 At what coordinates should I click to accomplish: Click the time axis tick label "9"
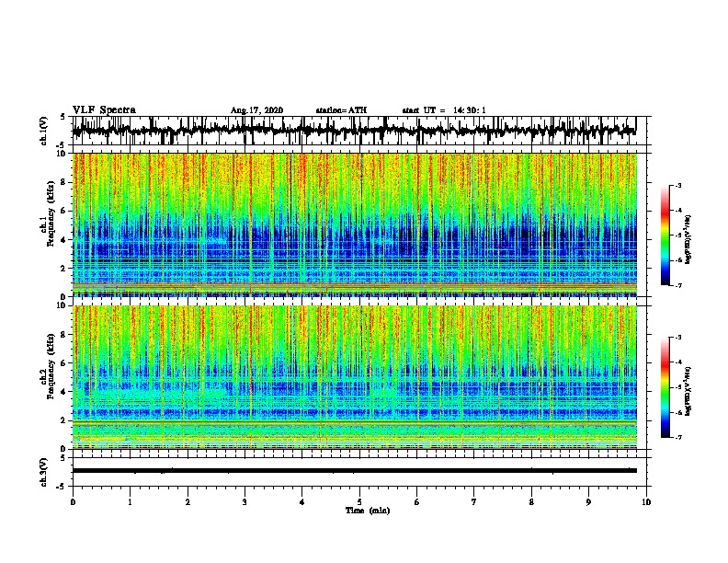click(588, 502)
